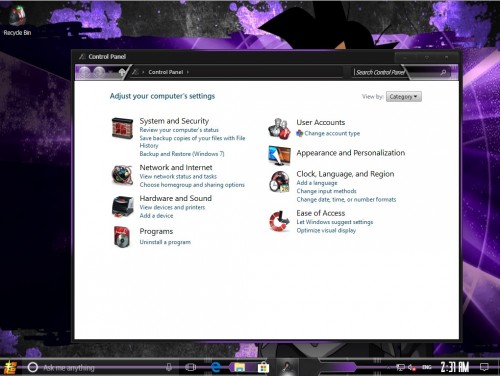
Task: Open the Action Center notification icon
Action: (x=484, y=367)
